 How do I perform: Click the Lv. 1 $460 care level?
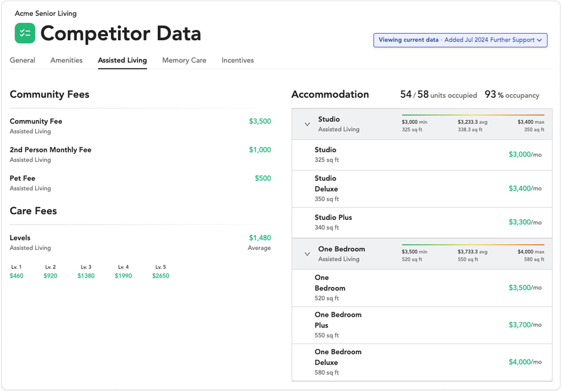point(16,276)
